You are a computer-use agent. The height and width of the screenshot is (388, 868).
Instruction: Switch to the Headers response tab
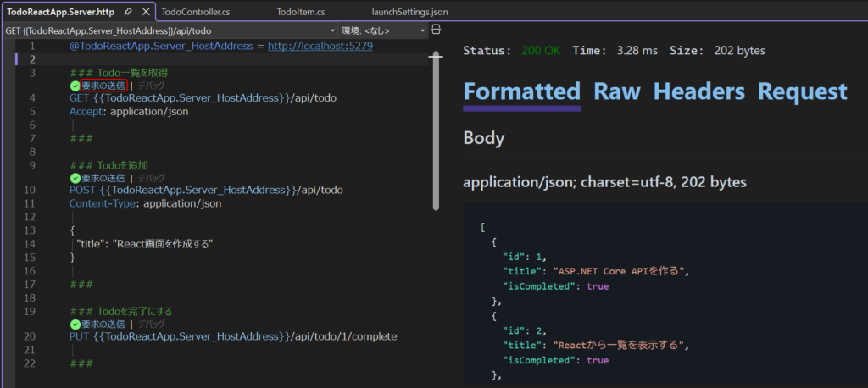[698, 91]
